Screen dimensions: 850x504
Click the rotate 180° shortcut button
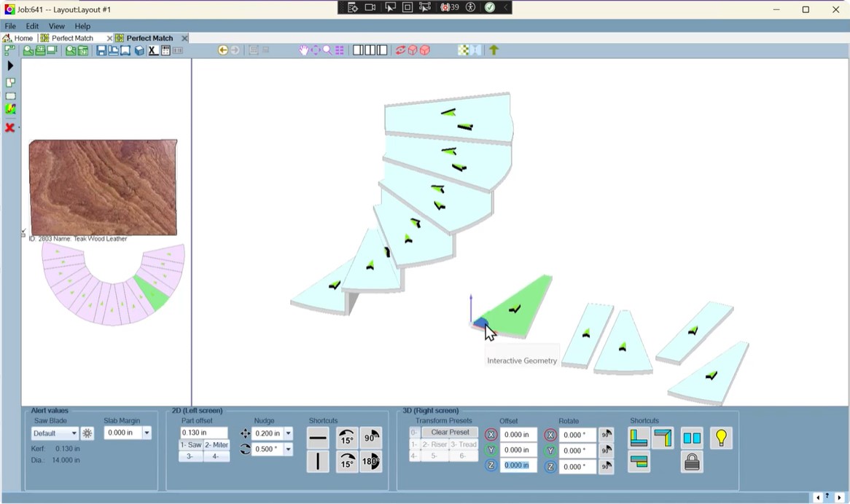pos(371,461)
